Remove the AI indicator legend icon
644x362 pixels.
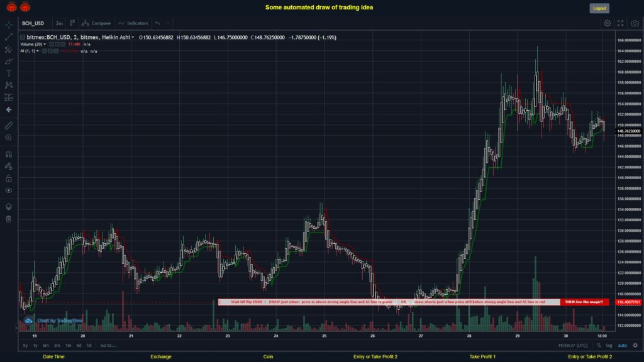(56, 52)
